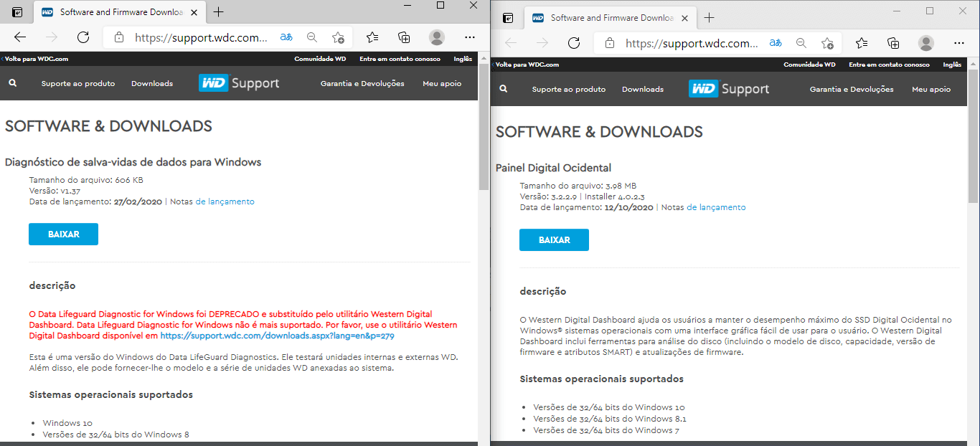Screen dimensions: 980x446
Task: Open 'Entre em contato conosco' in left window
Action: click(x=399, y=59)
